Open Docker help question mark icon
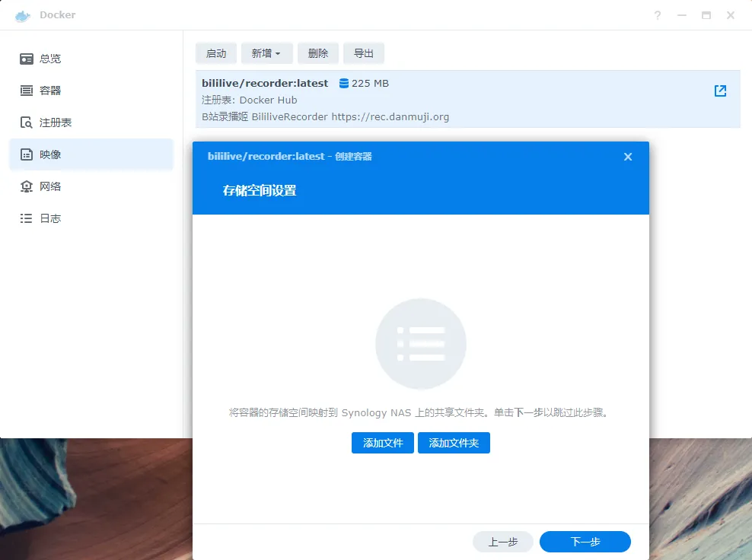752x560 pixels. coord(658,15)
